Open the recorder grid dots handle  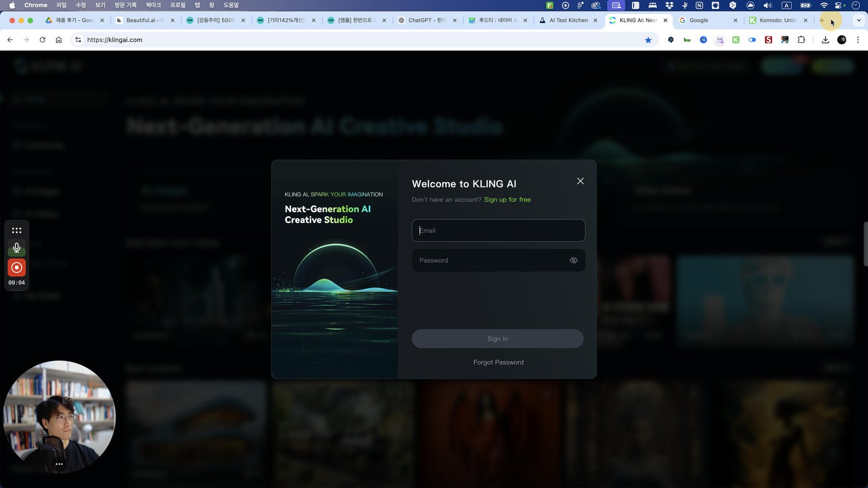click(x=17, y=230)
